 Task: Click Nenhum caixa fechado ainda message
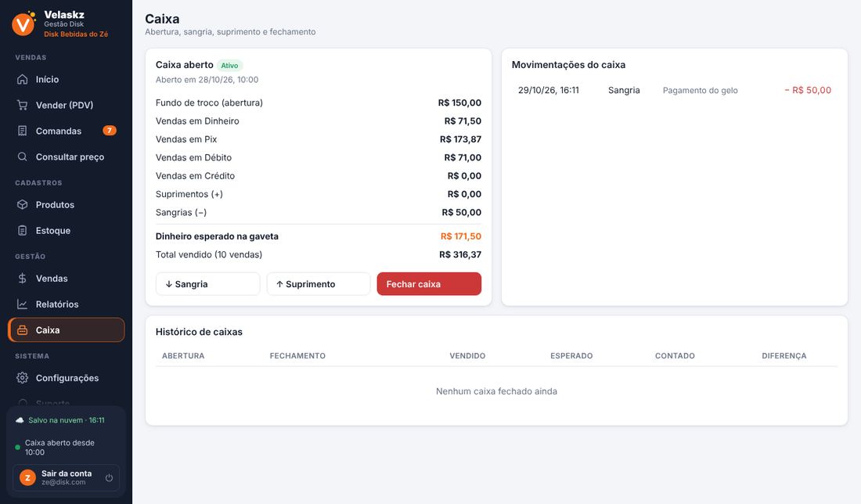(496, 391)
